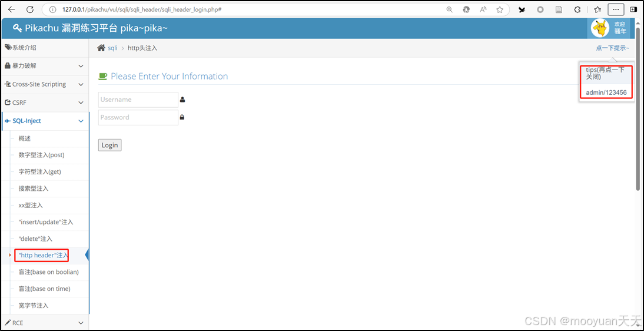Click the document extension icon in toolbar
This screenshot has width=644, height=331.
(559, 9)
